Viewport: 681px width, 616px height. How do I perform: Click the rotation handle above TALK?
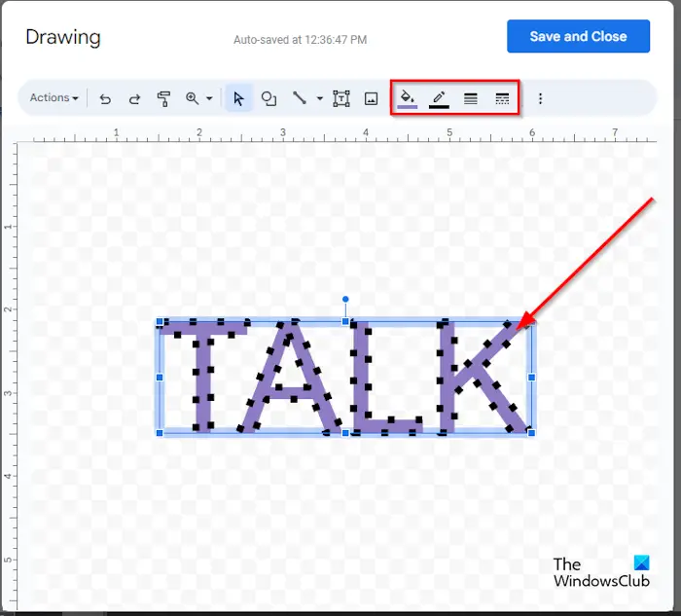345,300
